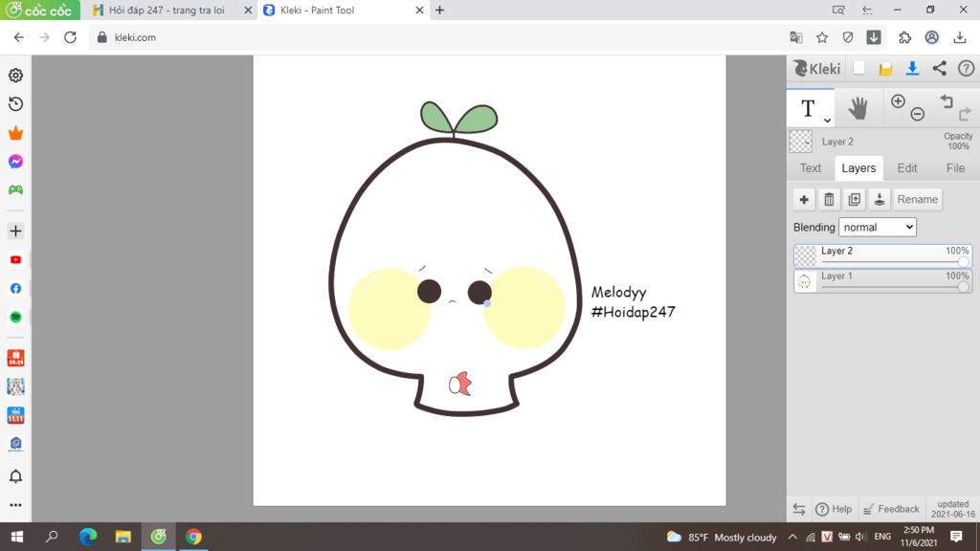This screenshot has width=980, height=551.
Task: Create a new blank image
Action: point(858,68)
